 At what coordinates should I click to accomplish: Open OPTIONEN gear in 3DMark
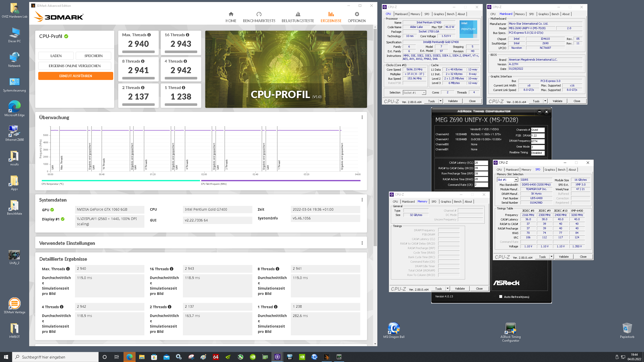(357, 17)
